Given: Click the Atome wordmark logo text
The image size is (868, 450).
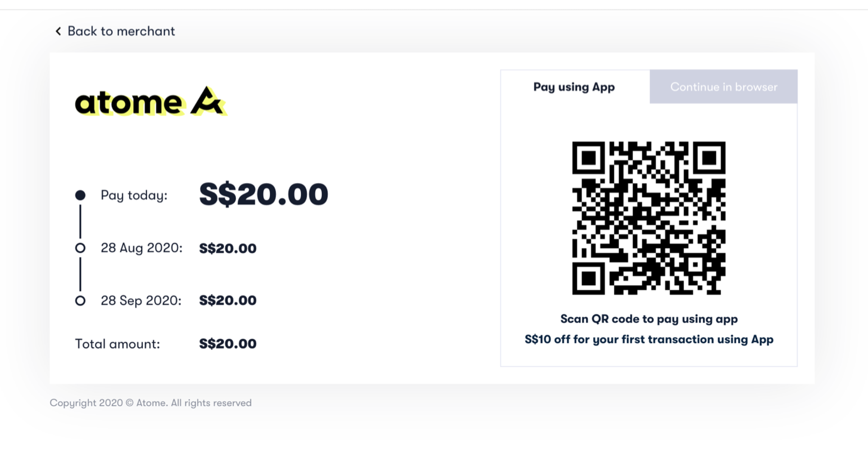Looking at the screenshot, I should tap(129, 103).
